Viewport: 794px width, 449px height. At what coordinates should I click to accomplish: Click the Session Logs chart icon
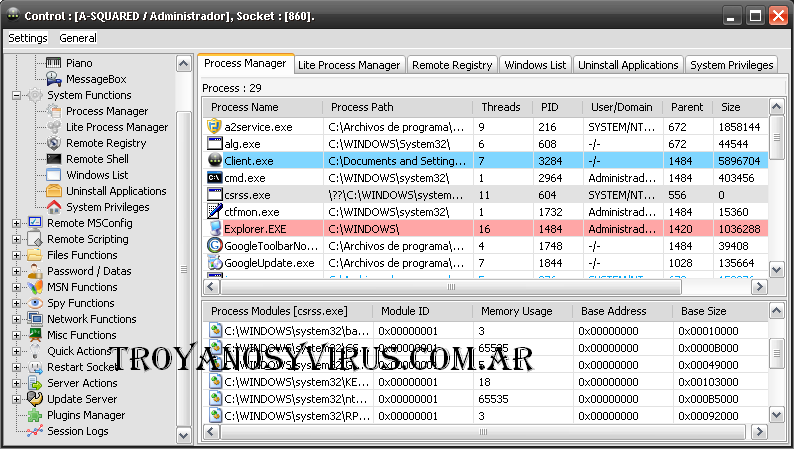[35, 431]
